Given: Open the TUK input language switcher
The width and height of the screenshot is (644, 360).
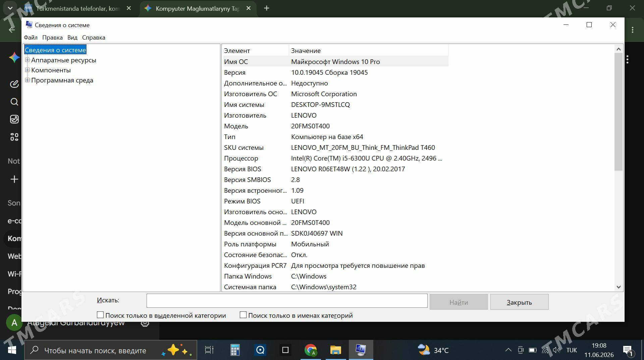Looking at the screenshot, I should click(x=572, y=350).
